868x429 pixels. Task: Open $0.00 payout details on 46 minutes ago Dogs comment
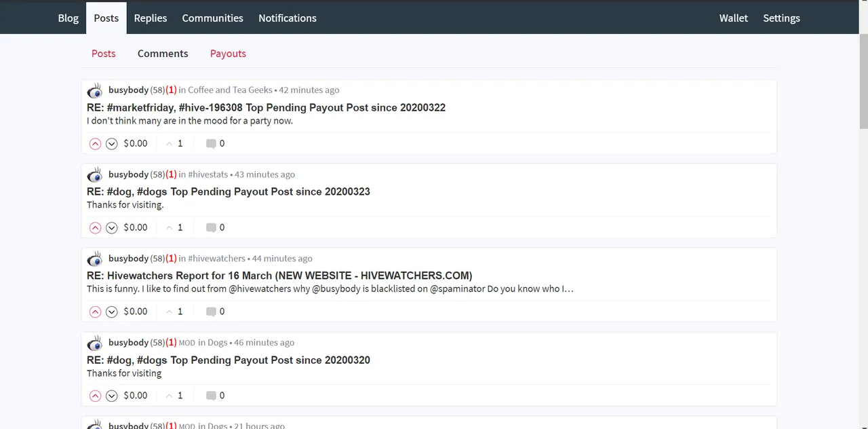click(136, 396)
